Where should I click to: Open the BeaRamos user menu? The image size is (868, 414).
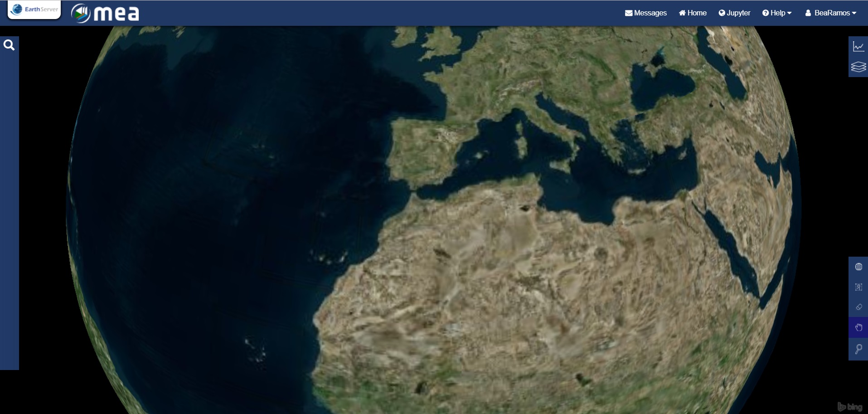pyautogui.click(x=831, y=13)
